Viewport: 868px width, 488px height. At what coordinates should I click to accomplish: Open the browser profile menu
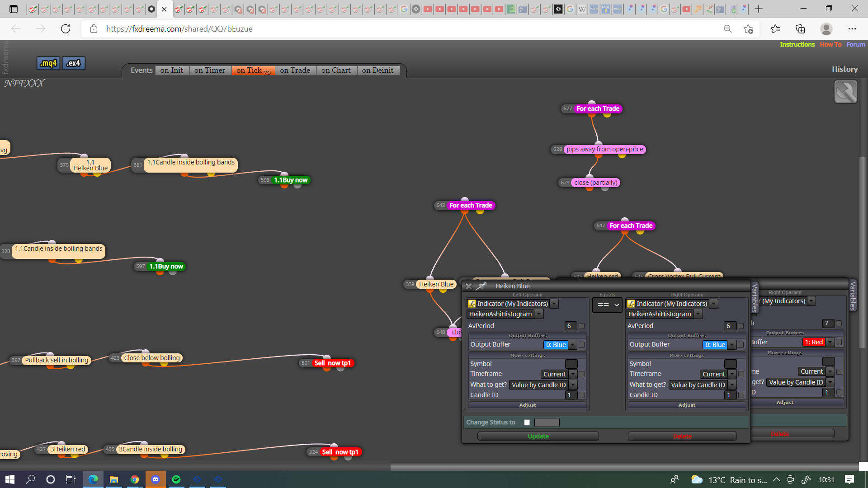pyautogui.click(x=826, y=29)
